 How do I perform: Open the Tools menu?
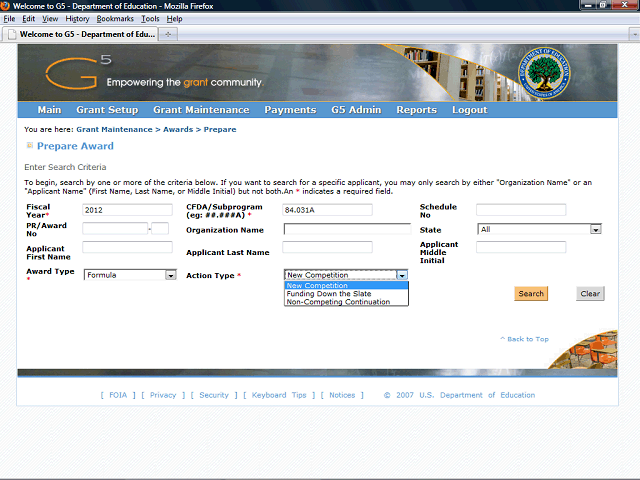[x=150, y=19]
